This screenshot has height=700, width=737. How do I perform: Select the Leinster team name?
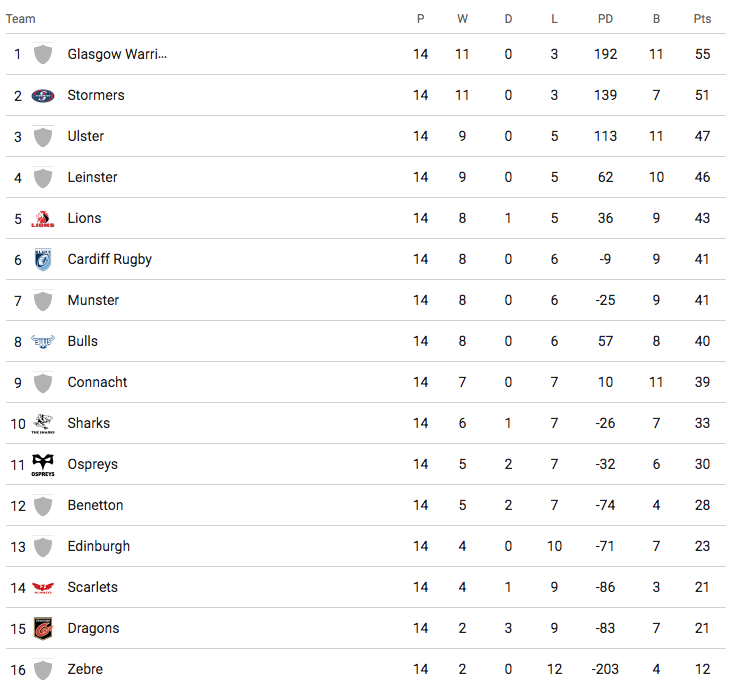pyautogui.click(x=93, y=177)
